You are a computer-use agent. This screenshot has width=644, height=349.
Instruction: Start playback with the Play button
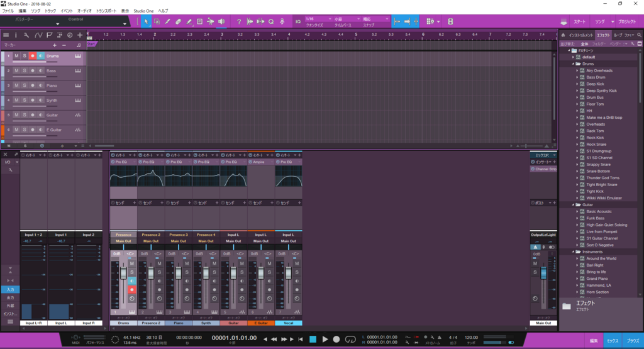(x=325, y=340)
